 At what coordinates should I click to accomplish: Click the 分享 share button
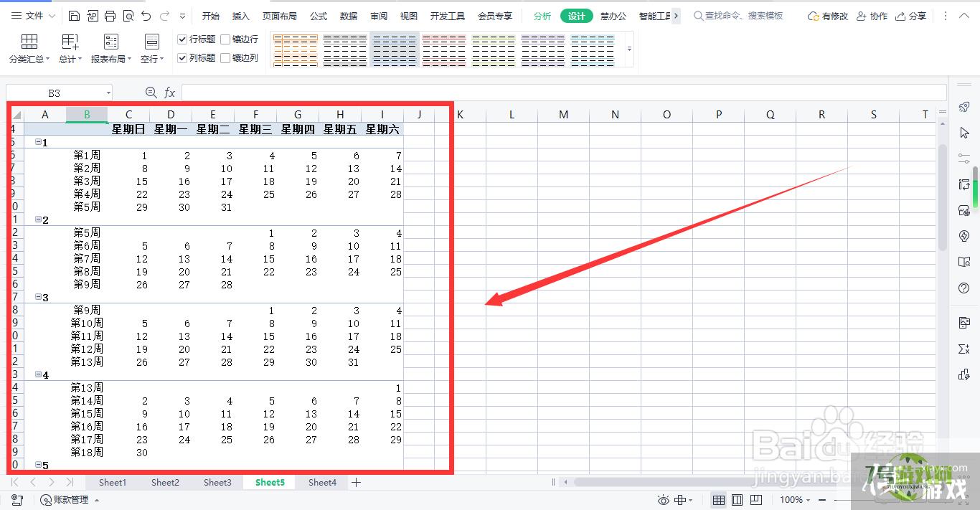pos(910,16)
